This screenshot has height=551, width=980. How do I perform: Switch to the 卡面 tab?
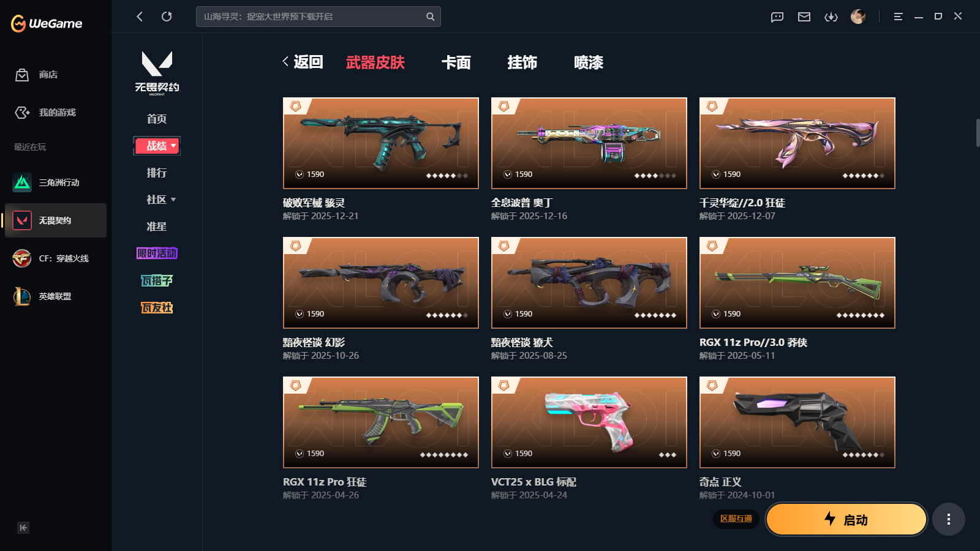pyautogui.click(x=456, y=62)
